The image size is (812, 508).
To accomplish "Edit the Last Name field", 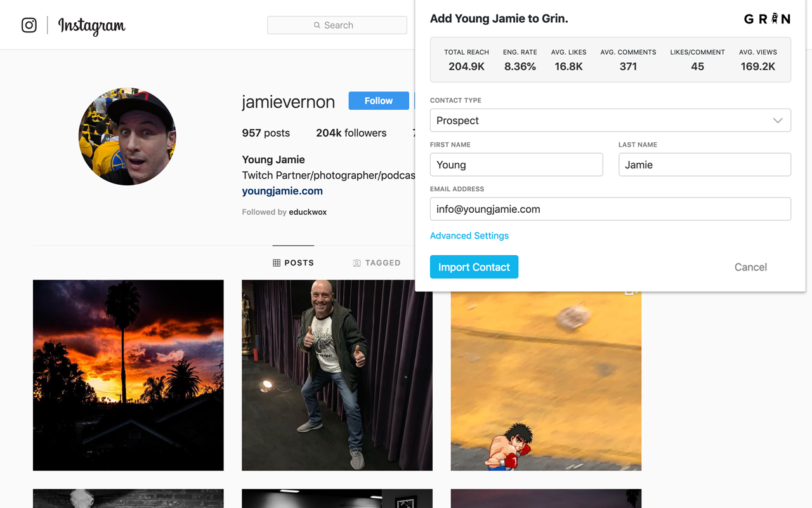I will pos(705,164).
